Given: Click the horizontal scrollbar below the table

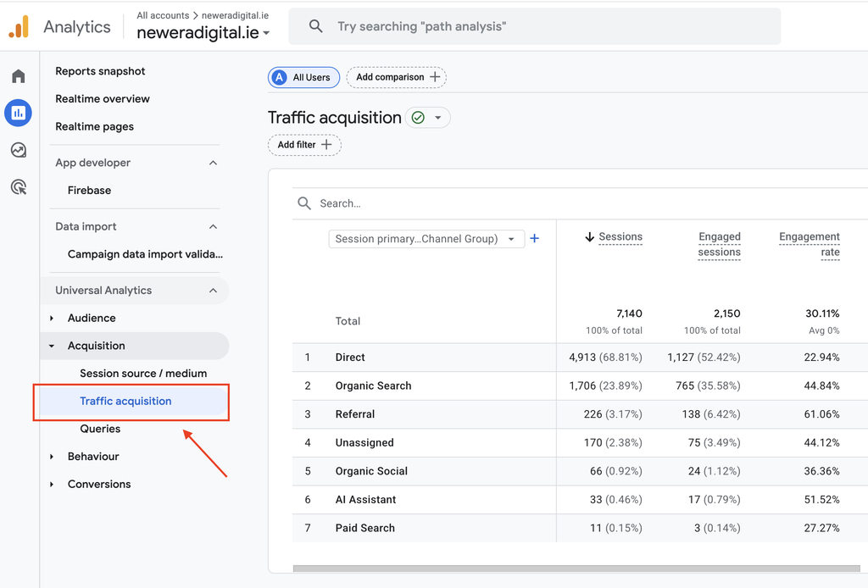Looking at the screenshot, I should [576, 568].
